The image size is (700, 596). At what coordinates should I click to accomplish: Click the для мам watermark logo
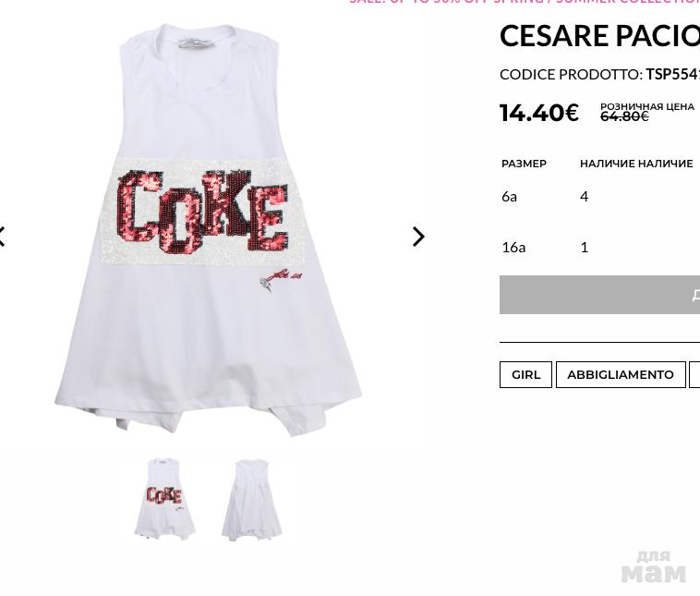tap(653, 566)
